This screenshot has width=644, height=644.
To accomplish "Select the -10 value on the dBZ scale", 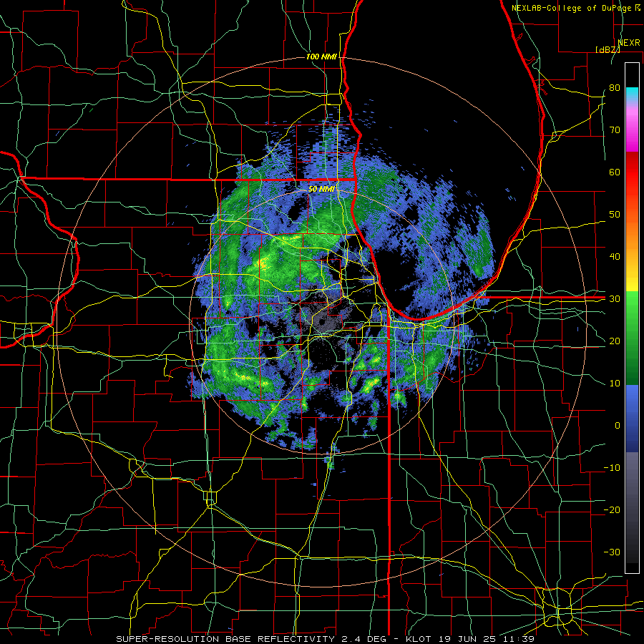I will coord(612,468).
